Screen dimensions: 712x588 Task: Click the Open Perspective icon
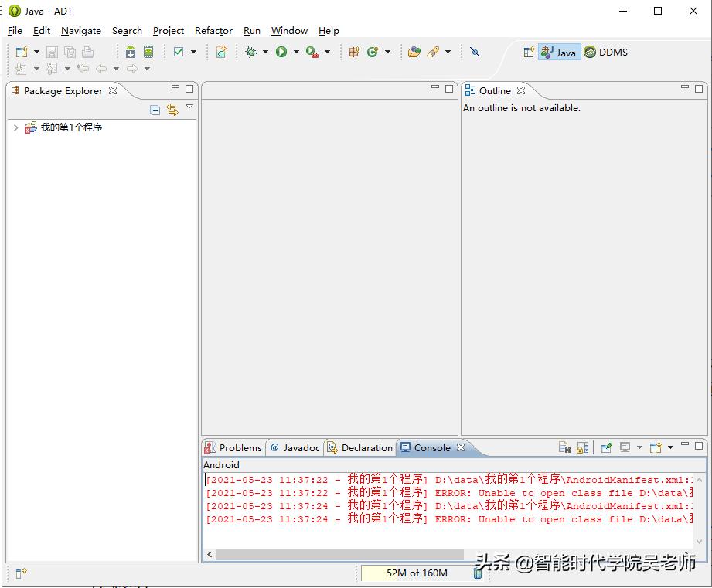[529, 53]
